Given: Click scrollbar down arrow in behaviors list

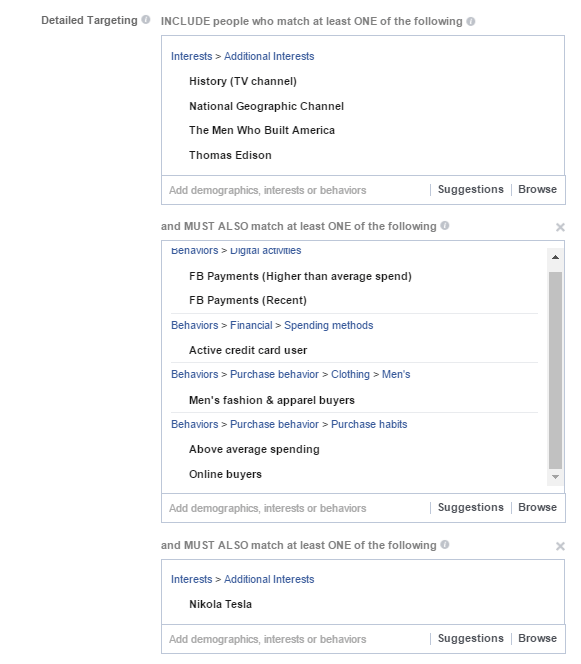Looking at the screenshot, I should coord(555,477).
